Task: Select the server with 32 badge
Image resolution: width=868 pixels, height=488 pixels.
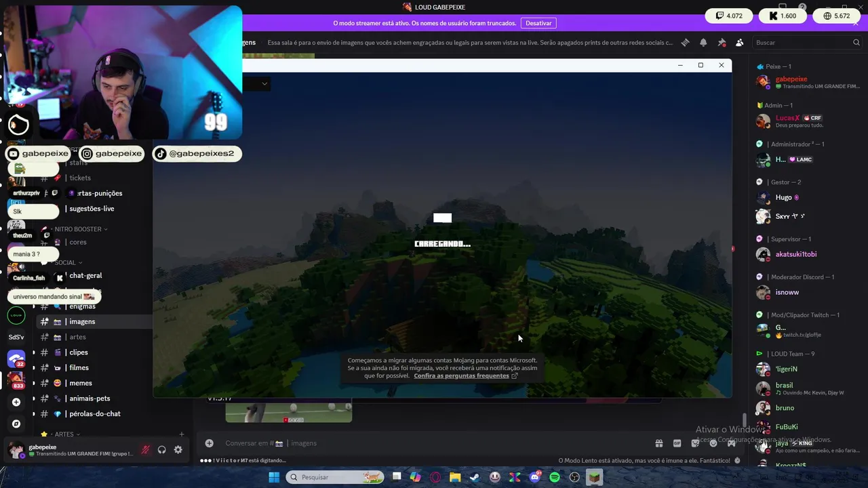Action: [16, 359]
